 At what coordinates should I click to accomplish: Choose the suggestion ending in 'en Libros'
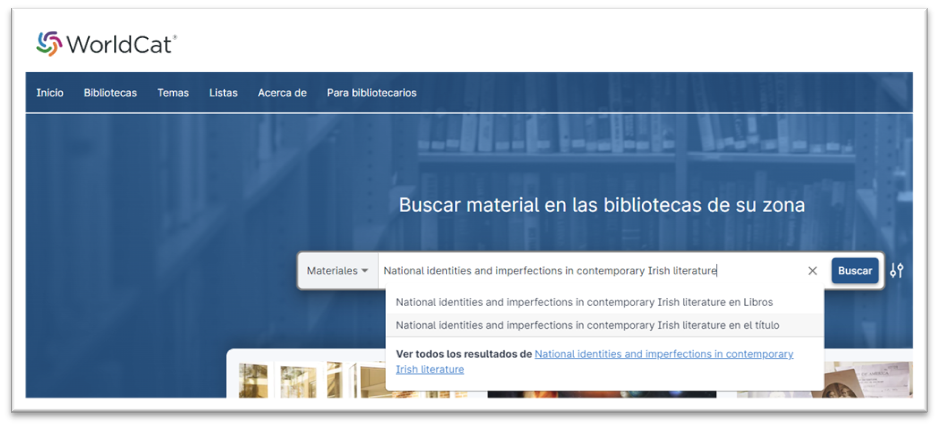point(584,302)
